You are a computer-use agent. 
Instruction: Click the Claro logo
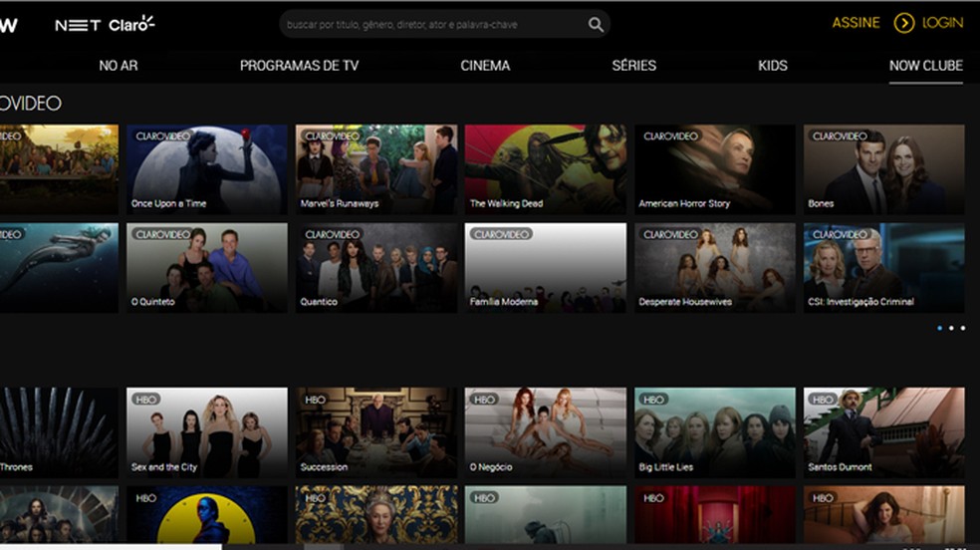(x=131, y=24)
